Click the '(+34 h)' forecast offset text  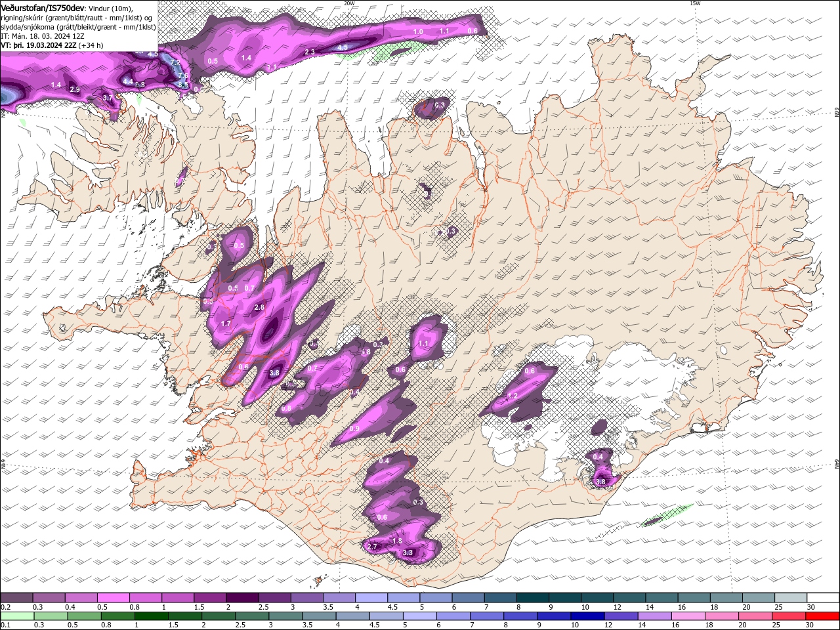pos(91,45)
